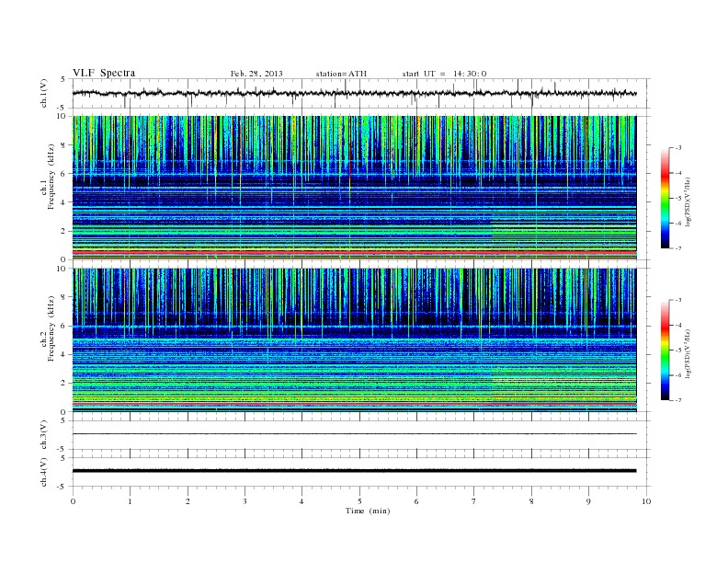728x563 pixels.
Task: Click the time axis tick label "8"
Action: pos(531,501)
